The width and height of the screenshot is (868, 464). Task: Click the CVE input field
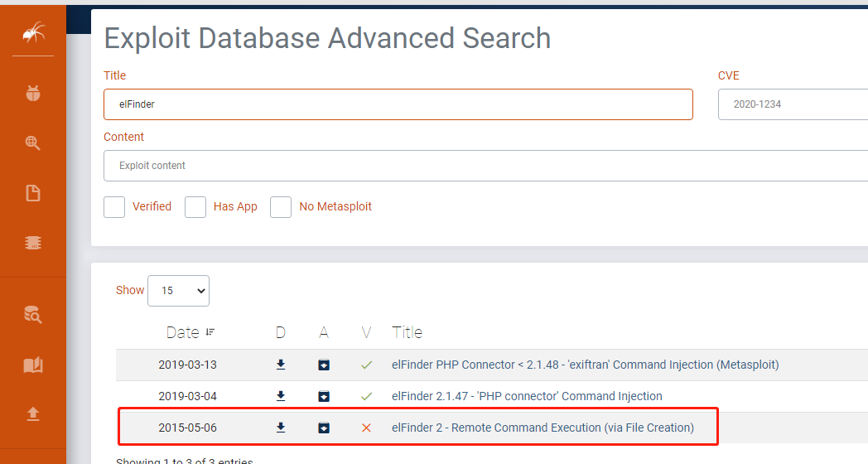click(x=793, y=104)
